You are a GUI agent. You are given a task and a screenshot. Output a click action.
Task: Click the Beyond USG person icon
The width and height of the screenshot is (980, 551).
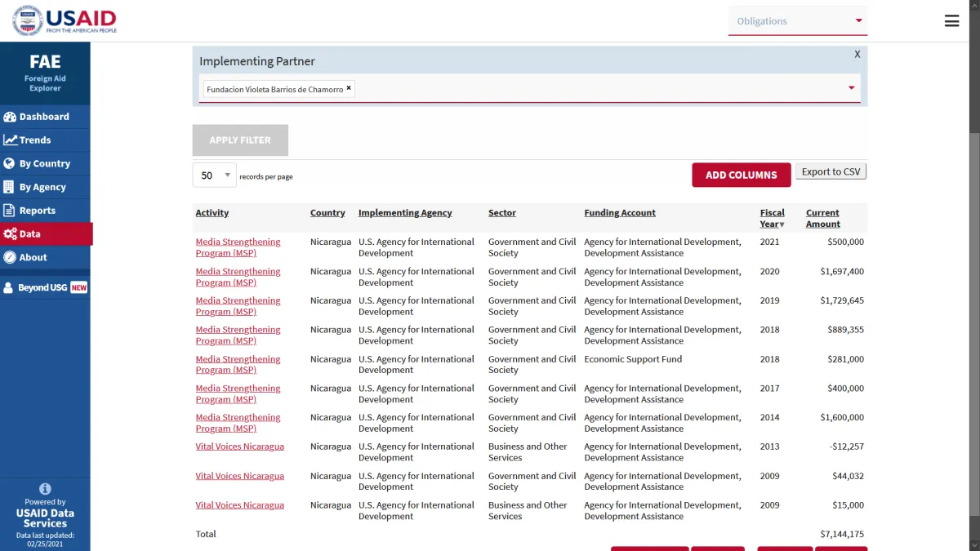(9, 287)
